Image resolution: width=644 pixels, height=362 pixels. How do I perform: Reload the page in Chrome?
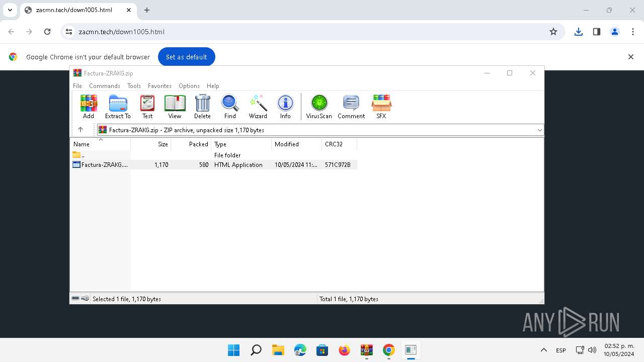47,32
